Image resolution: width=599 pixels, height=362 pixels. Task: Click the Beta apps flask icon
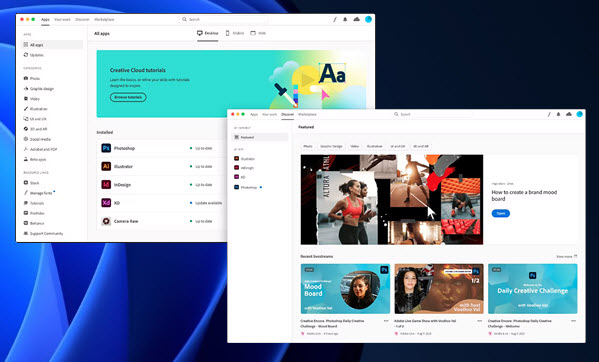(x=26, y=159)
